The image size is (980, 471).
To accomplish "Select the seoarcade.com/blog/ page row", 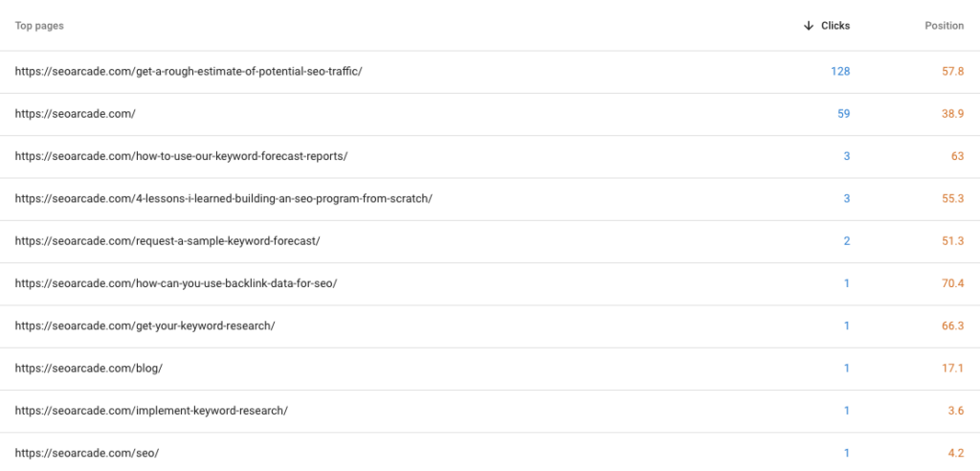I will pos(490,370).
